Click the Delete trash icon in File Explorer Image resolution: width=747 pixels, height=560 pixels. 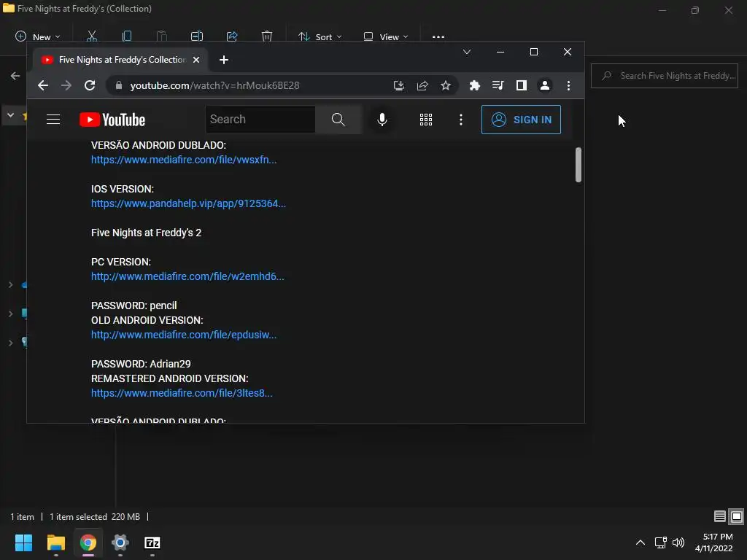(x=267, y=36)
